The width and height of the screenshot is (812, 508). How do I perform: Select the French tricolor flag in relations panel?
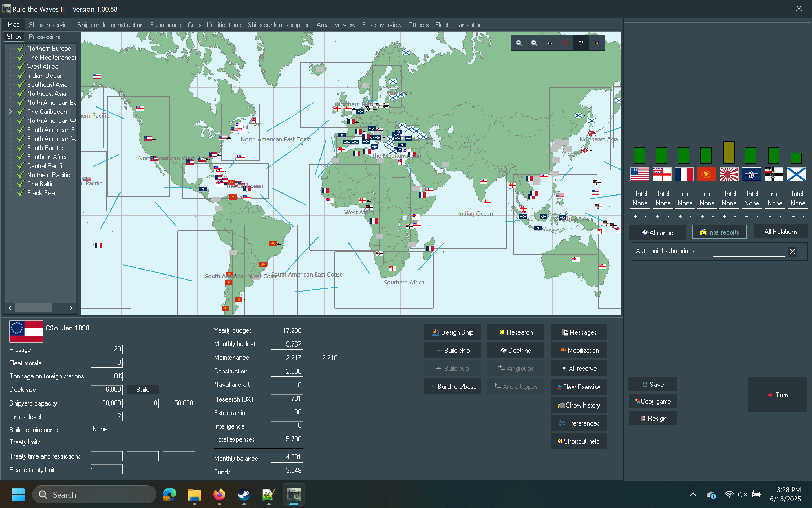tap(684, 174)
